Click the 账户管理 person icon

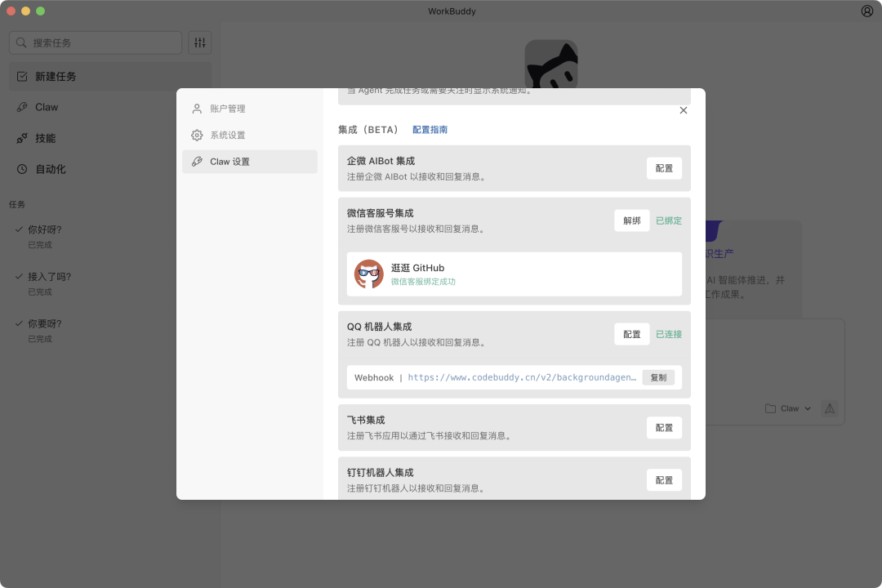(x=197, y=109)
